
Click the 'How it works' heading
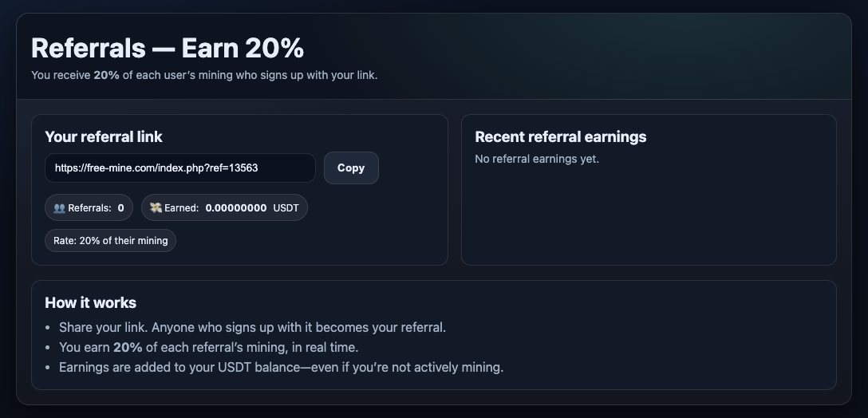coord(90,302)
